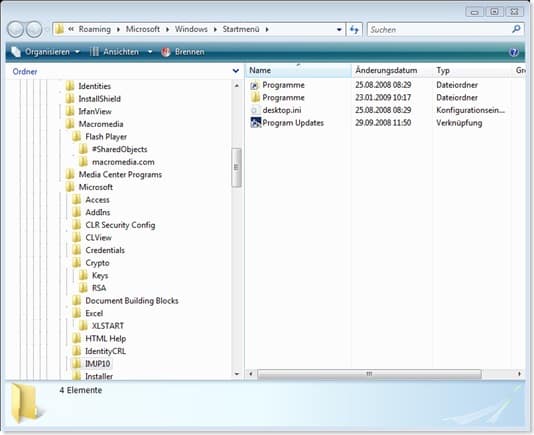The image size is (534, 435).
Task: Select macromedia.com in the folder tree
Action: pyautogui.click(x=123, y=162)
